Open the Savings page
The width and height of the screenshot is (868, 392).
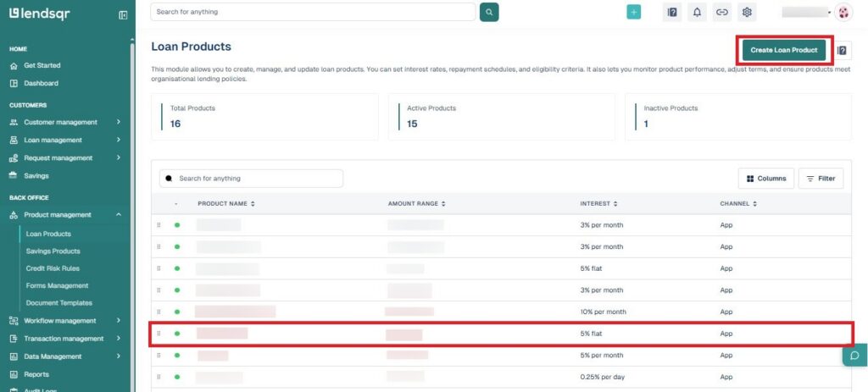(x=36, y=176)
